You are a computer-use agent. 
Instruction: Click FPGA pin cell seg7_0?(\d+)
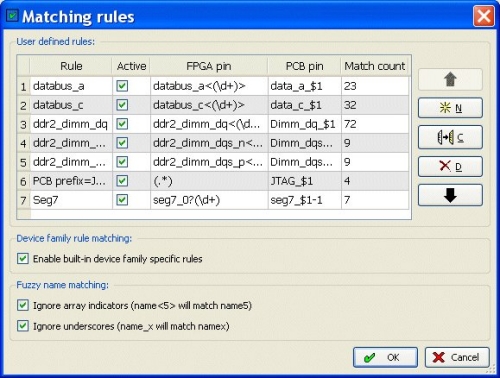pos(209,200)
